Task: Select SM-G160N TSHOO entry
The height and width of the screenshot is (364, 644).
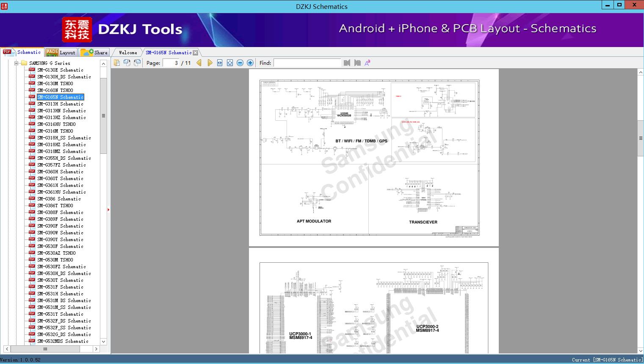Action: tap(55, 90)
